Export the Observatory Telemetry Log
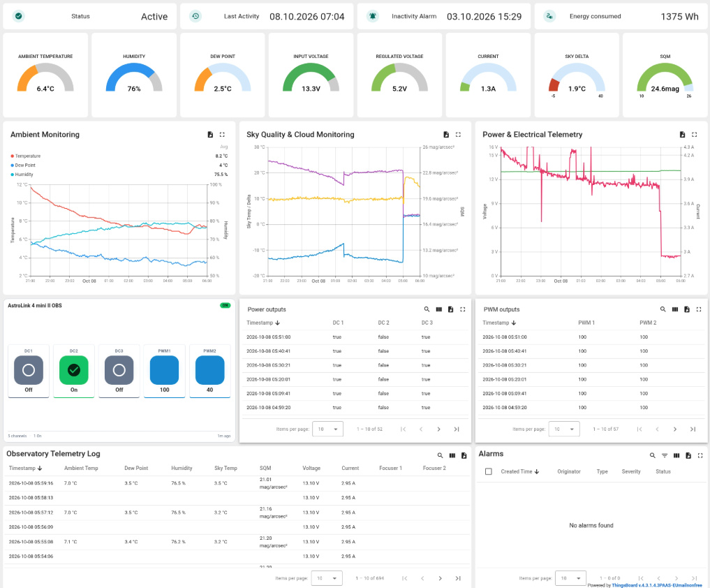The height and width of the screenshot is (588, 710). (x=464, y=456)
